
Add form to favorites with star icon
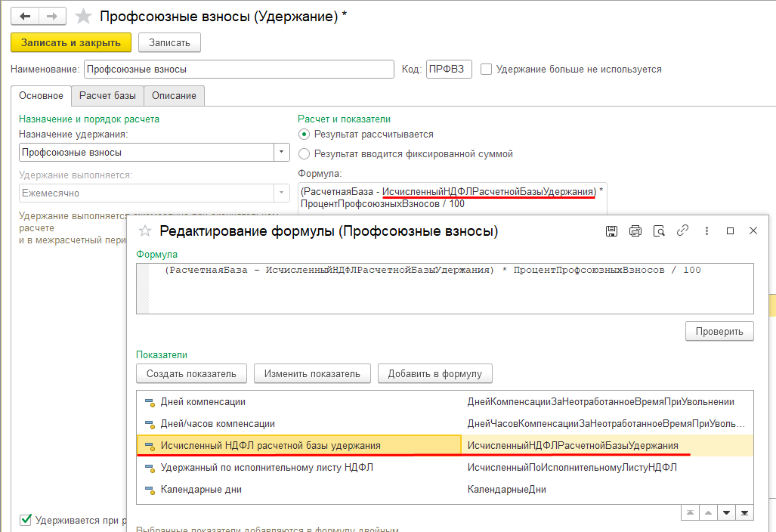click(85, 16)
